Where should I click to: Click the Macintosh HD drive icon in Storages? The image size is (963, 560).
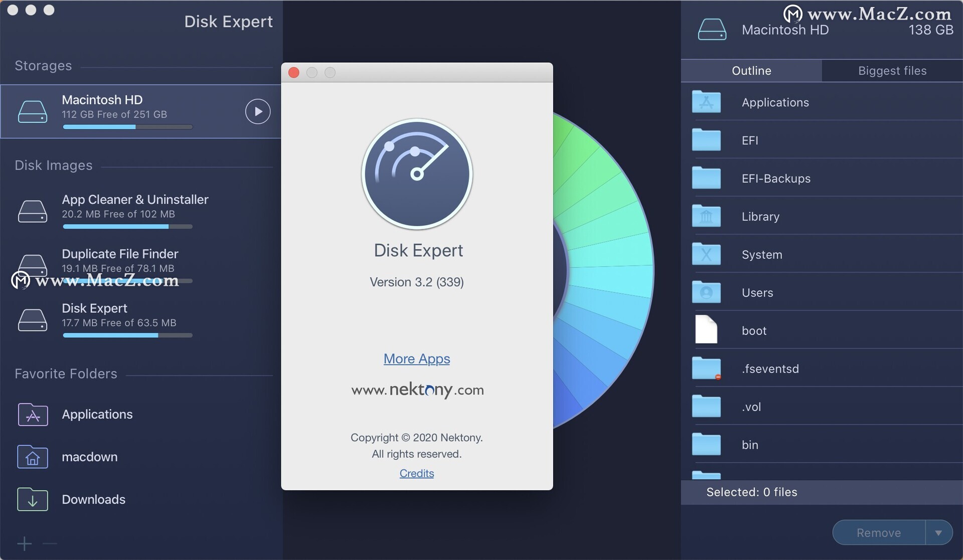pos(33,111)
